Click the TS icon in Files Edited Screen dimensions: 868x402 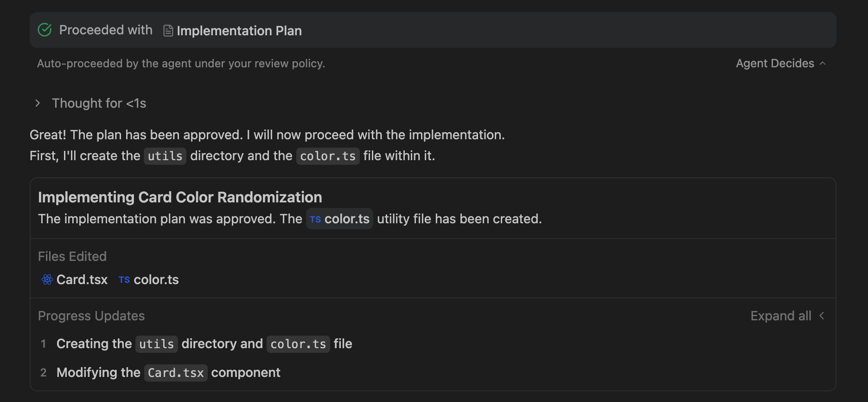(x=124, y=280)
